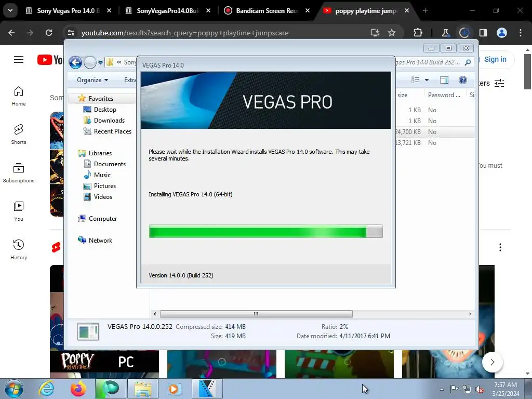Toggle the Explorer preview pane icon
The height and width of the screenshot is (399, 532).
(x=444, y=80)
